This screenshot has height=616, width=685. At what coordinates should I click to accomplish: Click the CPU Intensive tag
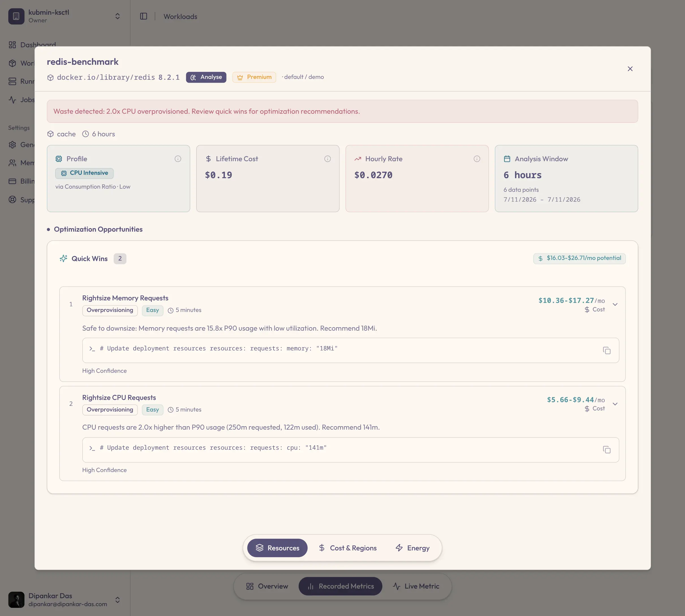84,173
